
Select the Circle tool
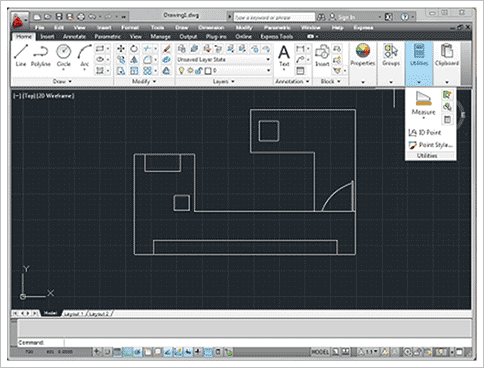pos(63,56)
